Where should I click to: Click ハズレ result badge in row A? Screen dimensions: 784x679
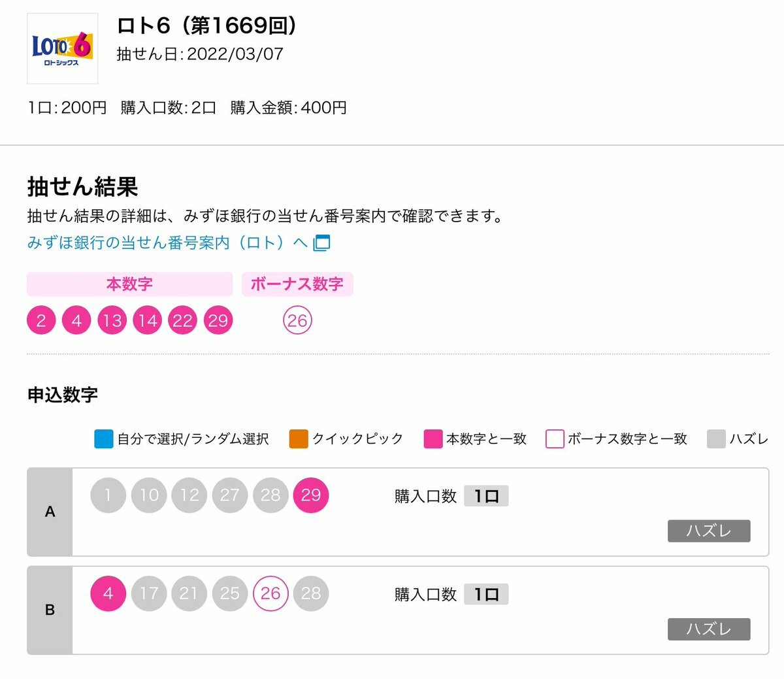709,531
